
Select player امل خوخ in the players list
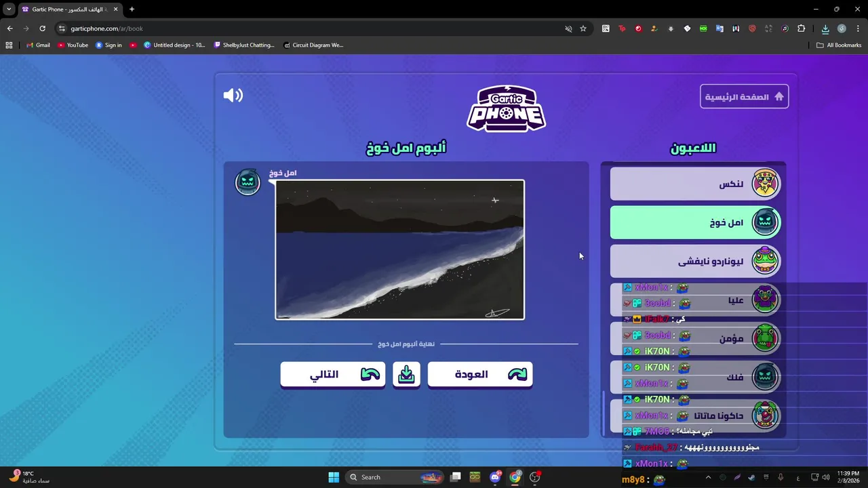click(696, 222)
